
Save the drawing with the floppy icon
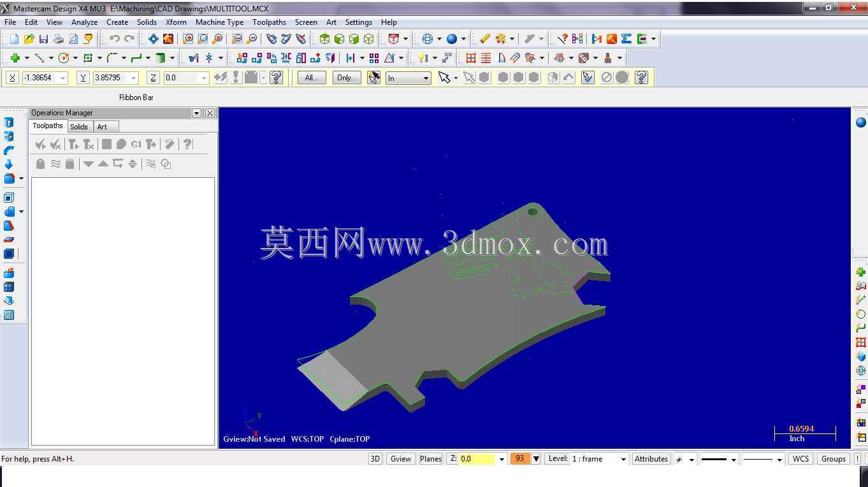click(x=43, y=39)
